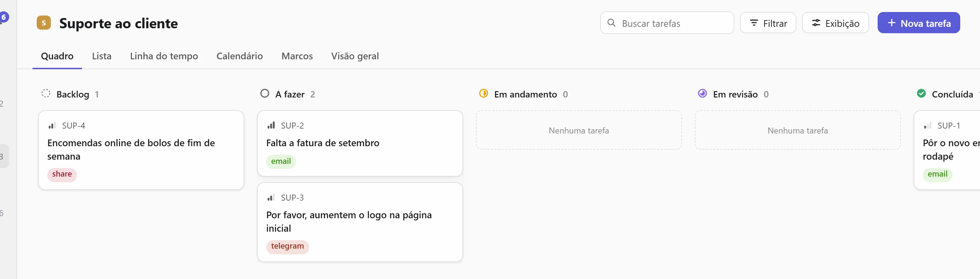Click the Em revisão purple status icon
980x279 pixels.
click(x=702, y=94)
